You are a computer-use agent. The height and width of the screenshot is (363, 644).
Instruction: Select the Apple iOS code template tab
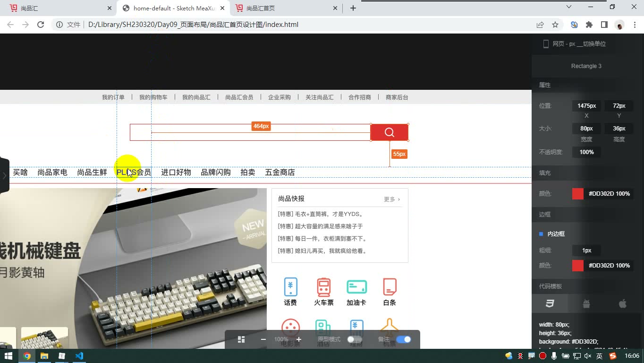(623, 304)
